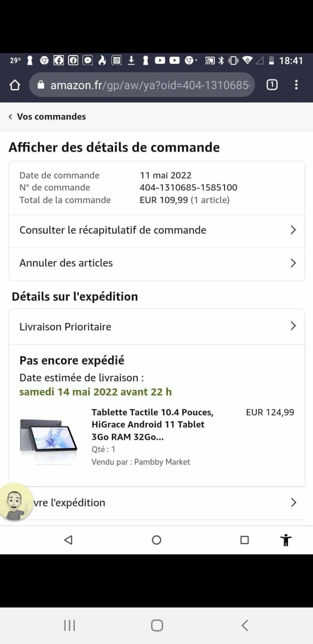The width and height of the screenshot is (313, 644).
Task: Tap the Android back triangle button
Action: tap(68, 540)
